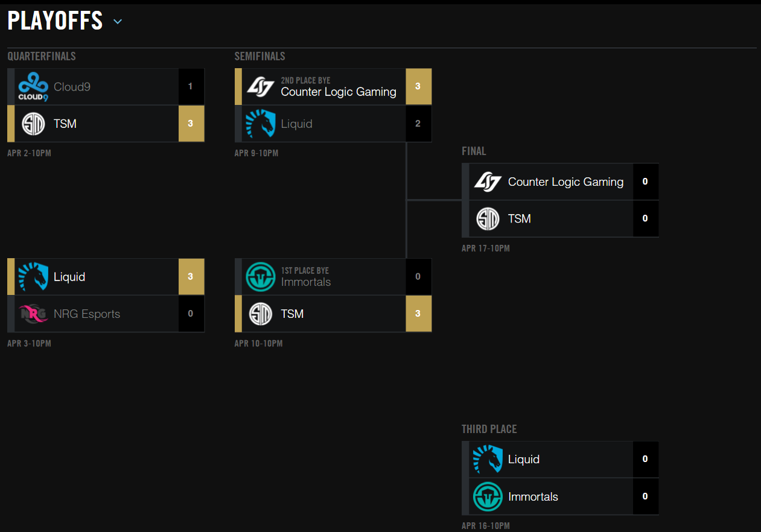
Task: Click TSM logo in the Immortals semifinal
Action: tap(260, 314)
